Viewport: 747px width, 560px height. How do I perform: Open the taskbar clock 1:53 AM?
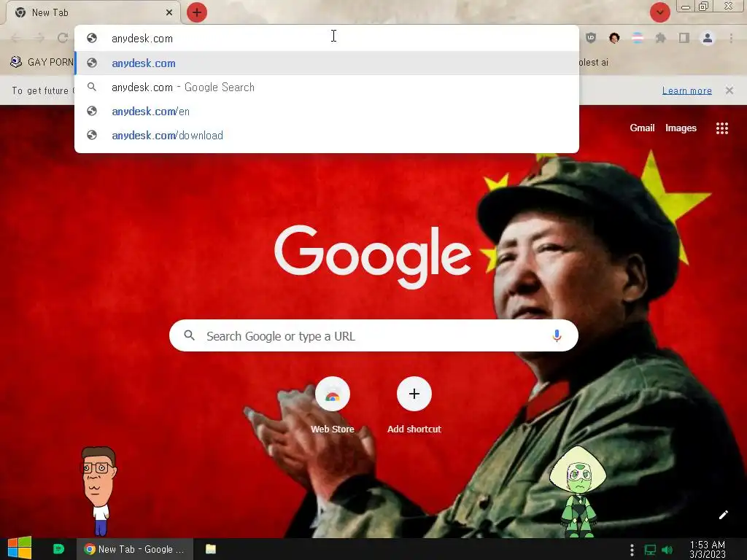708,549
